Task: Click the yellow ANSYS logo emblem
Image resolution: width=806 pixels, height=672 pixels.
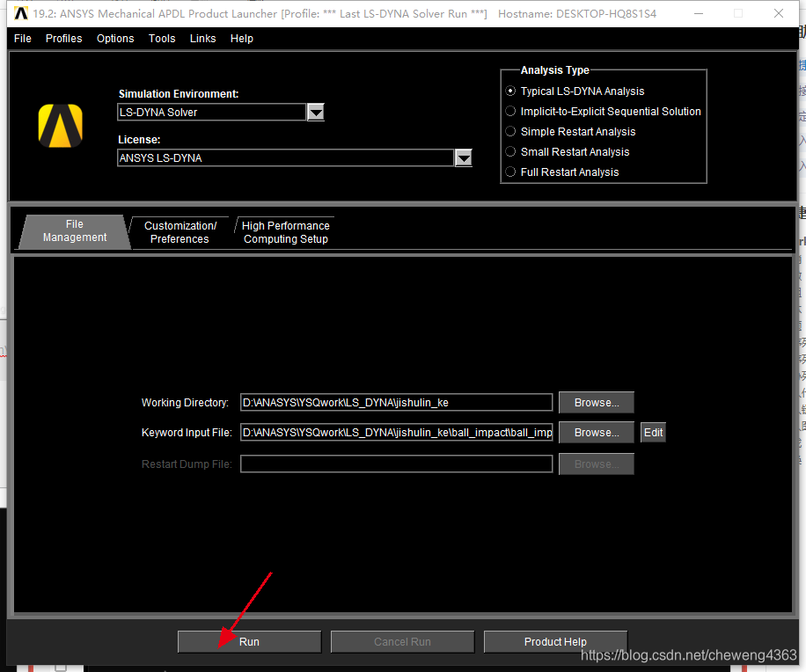Action: pos(61,126)
